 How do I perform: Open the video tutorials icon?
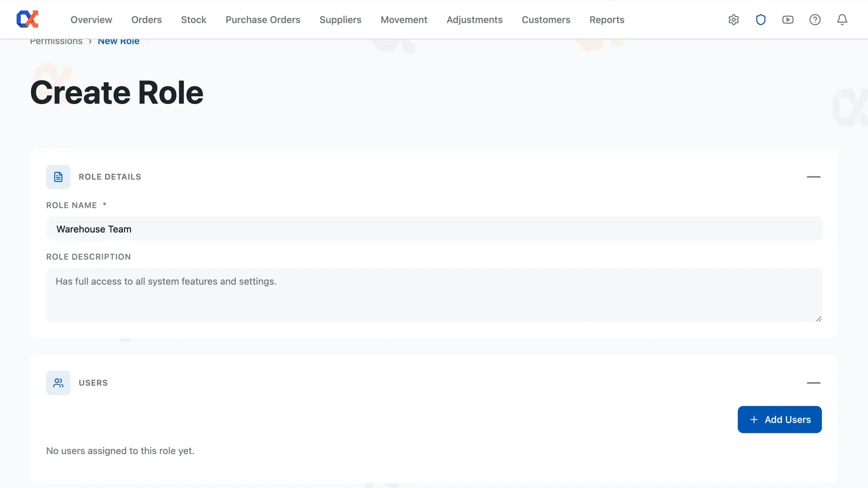tap(788, 20)
